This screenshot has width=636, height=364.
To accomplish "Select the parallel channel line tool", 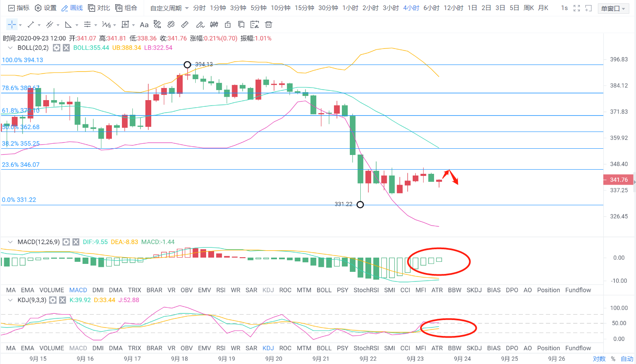I will [x=49, y=25].
